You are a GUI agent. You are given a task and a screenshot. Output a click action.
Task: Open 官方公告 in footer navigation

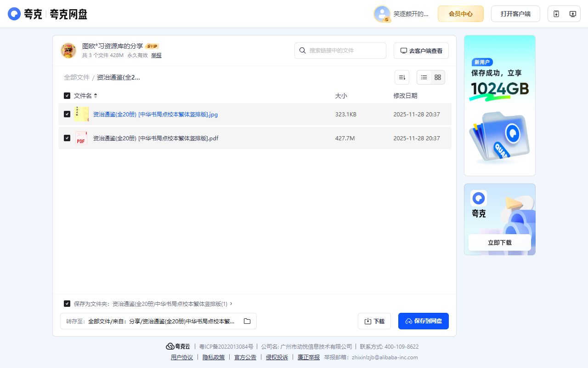(x=245, y=357)
